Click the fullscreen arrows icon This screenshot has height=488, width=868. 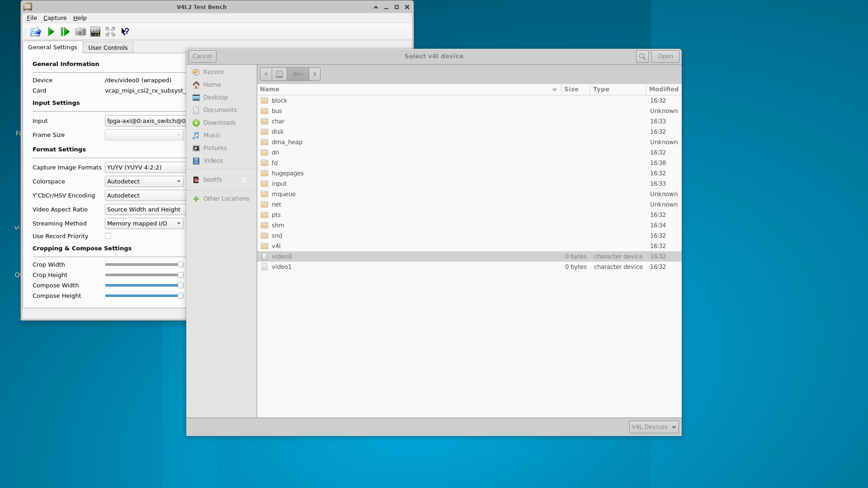110,32
